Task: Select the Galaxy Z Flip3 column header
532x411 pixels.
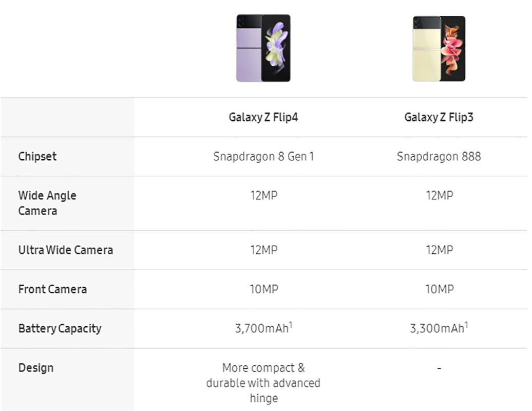Action: click(439, 117)
